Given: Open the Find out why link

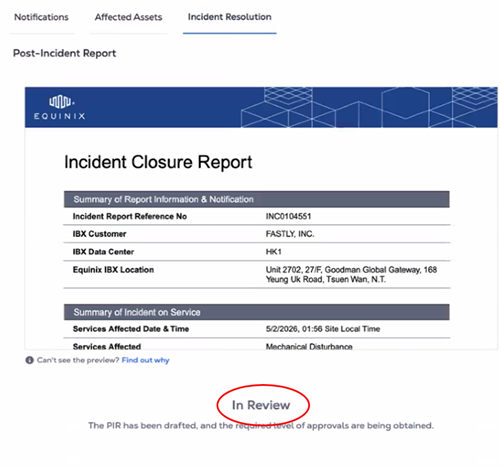Looking at the screenshot, I should 145,360.
